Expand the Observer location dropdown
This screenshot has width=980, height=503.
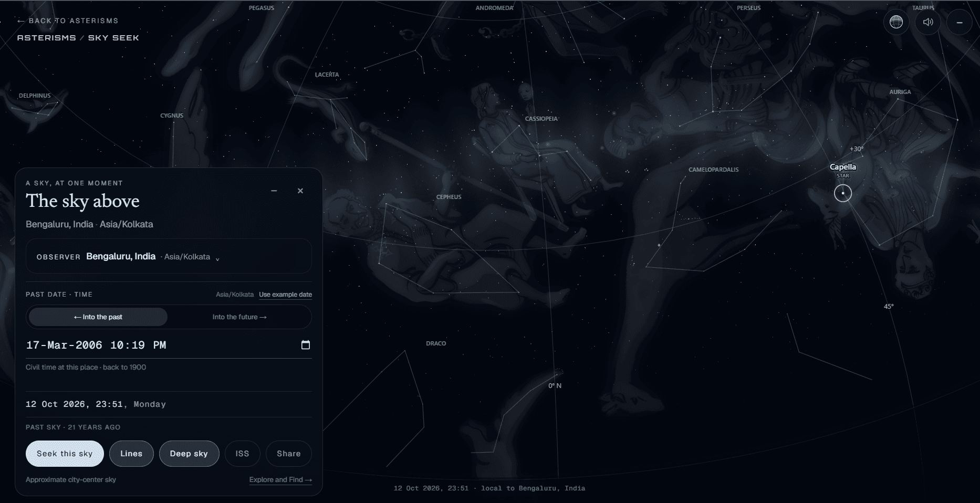pos(169,256)
